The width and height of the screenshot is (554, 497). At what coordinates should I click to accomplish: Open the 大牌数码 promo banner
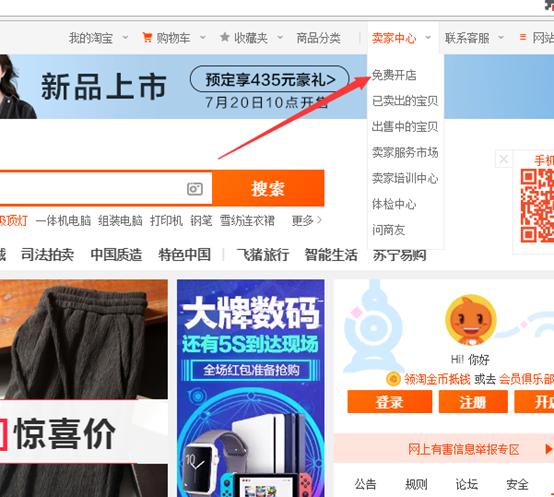[x=251, y=388]
